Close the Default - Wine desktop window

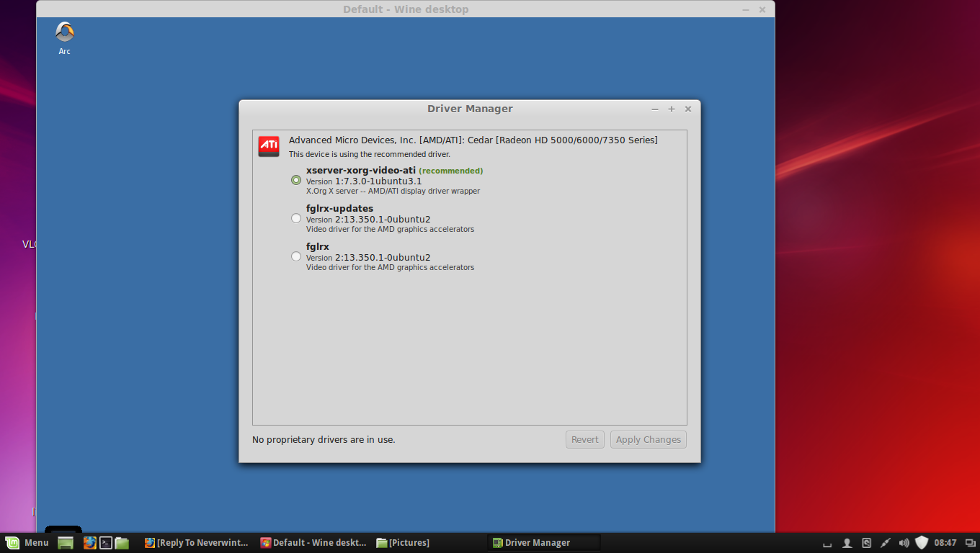pyautogui.click(x=762, y=10)
